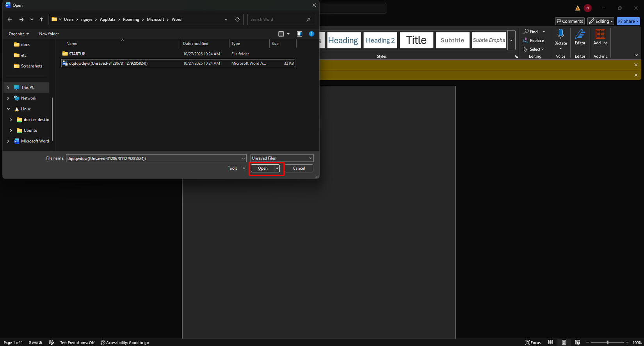The width and height of the screenshot is (644, 346).
Task: Click the zoom in plus button
Action: (627, 342)
